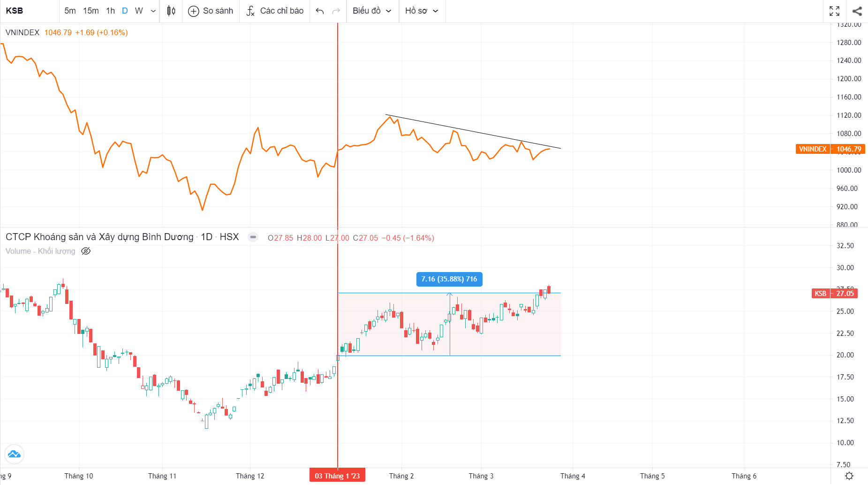This screenshot has width=868, height=485.
Task: Click the redo arrow in toolbar
Action: pyautogui.click(x=336, y=11)
